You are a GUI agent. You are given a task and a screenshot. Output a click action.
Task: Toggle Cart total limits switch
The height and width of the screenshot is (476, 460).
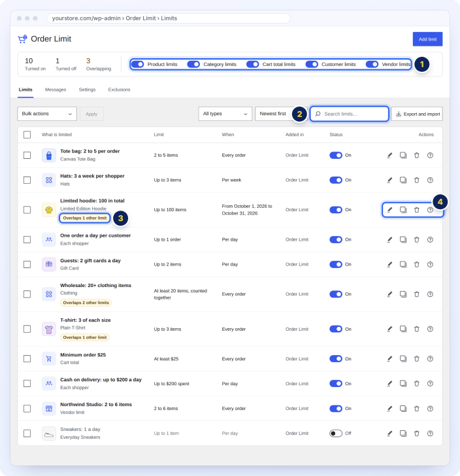pos(252,64)
